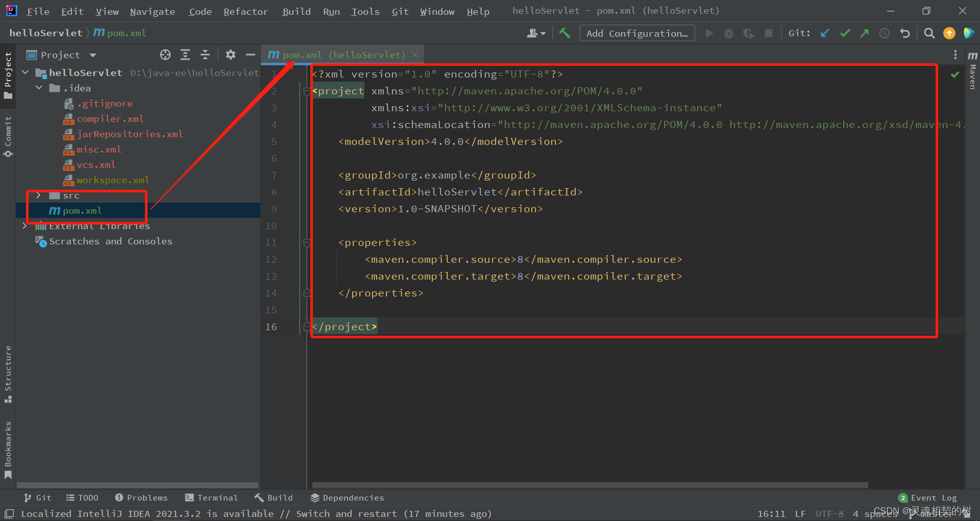The image size is (980, 521).
Task: Click the Debug bug icon
Action: [x=728, y=33]
